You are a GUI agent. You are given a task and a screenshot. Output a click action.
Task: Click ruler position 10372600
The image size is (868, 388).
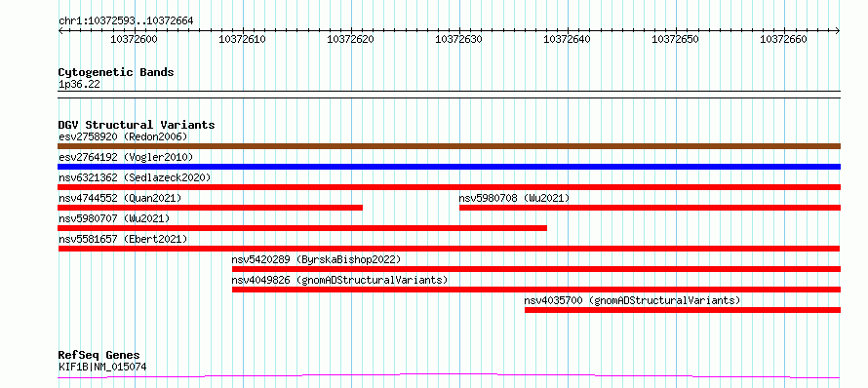(135, 39)
